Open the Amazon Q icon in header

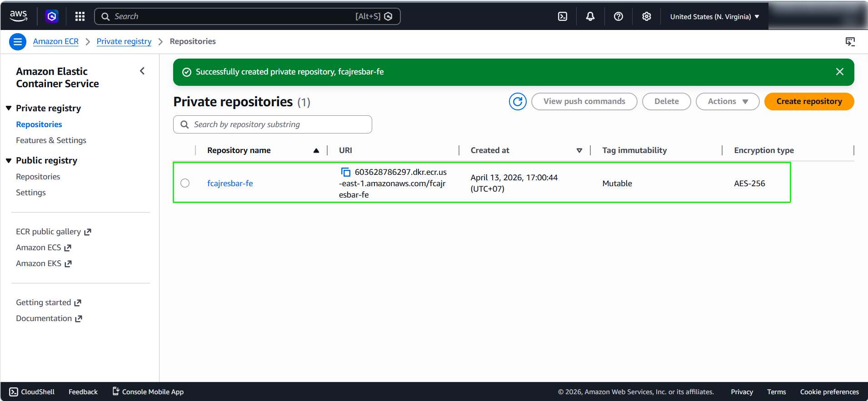click(52, 16)
